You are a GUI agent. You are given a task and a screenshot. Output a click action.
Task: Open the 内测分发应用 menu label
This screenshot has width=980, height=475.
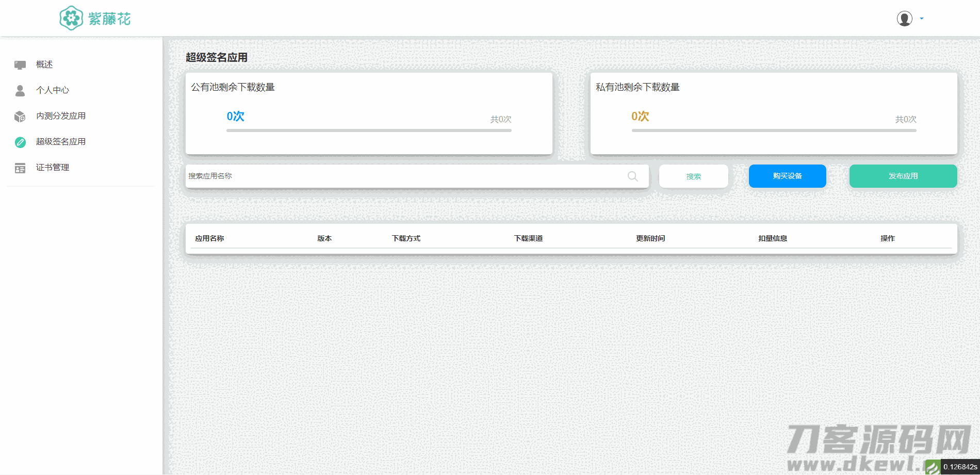[x=61, y=116]
